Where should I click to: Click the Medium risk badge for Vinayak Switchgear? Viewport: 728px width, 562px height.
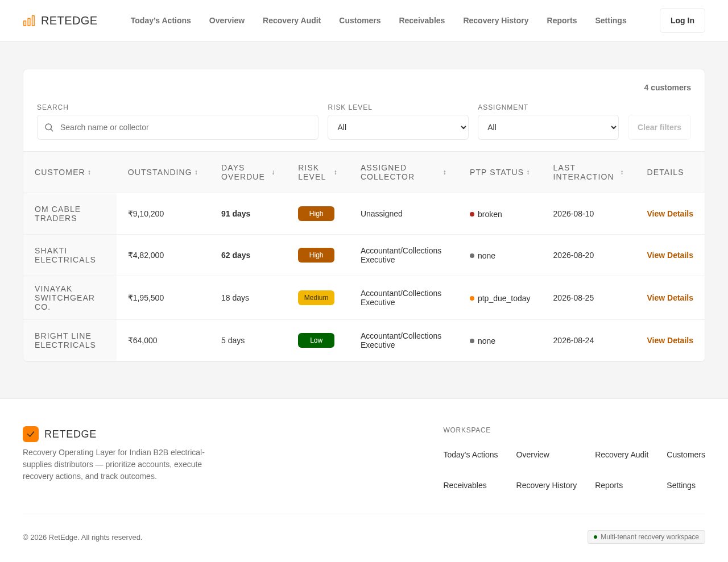[316, 298]
